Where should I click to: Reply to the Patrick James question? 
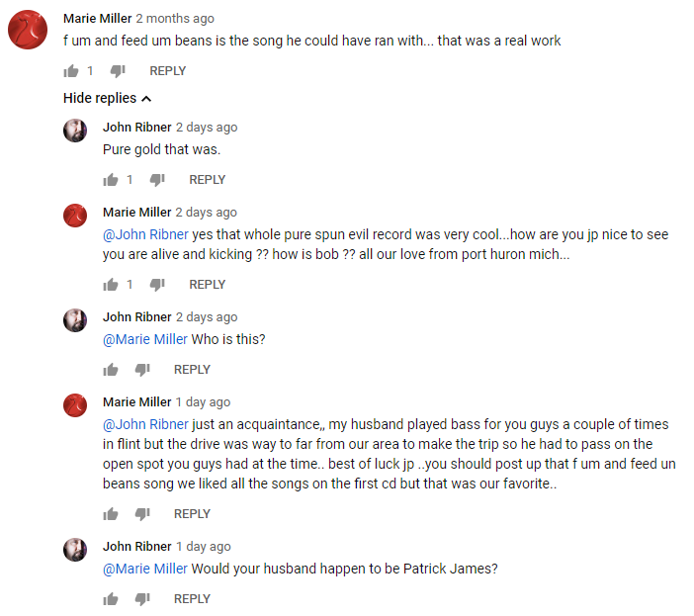pyautogui.click(x=192, y=599)
